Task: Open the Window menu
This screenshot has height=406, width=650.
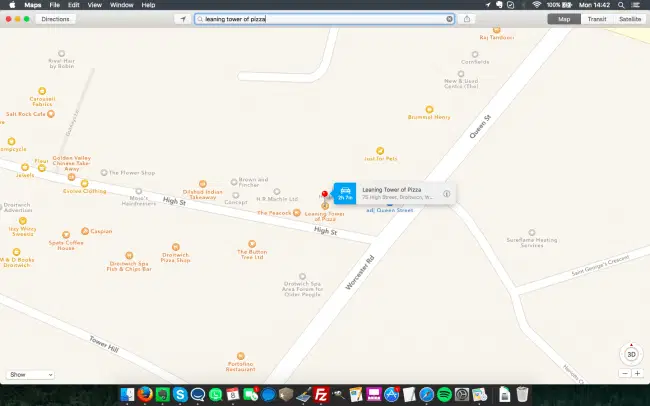Action: [121, 5]
